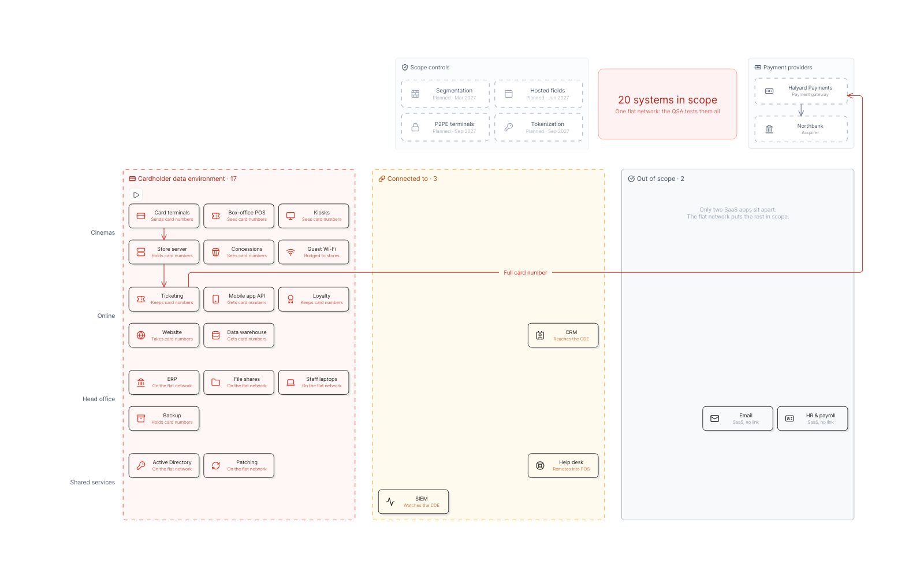Click the Staff laptops laptop icon
The image size is (924, 578).
coord(290,383)
